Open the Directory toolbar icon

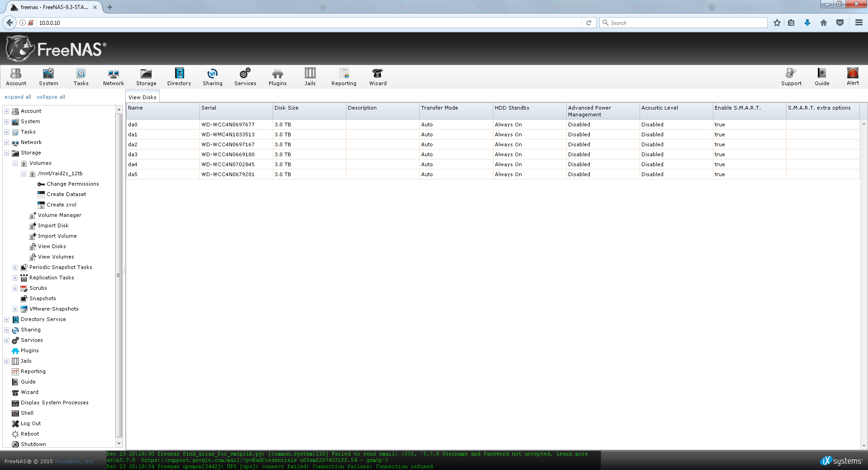(179, 77)
